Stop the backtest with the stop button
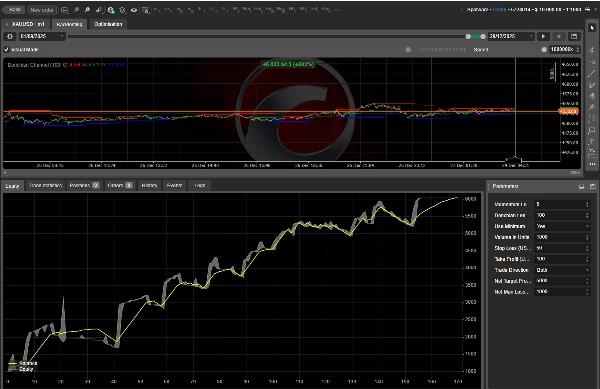 (x=559, y=36)
